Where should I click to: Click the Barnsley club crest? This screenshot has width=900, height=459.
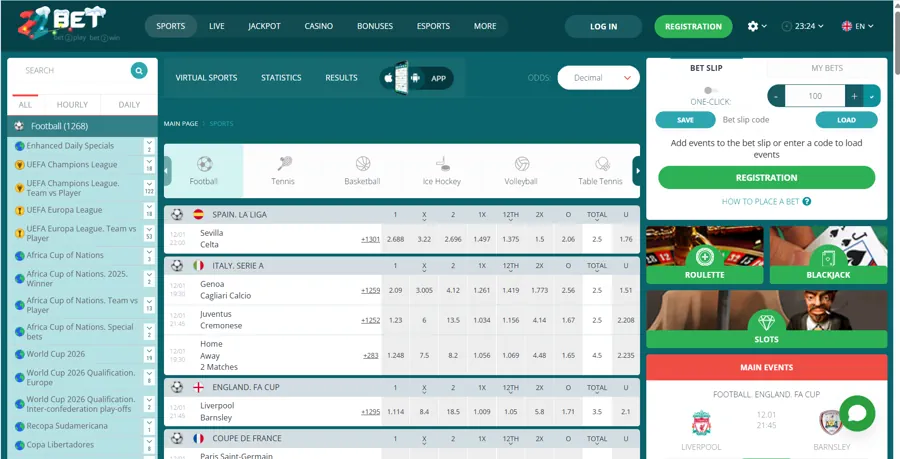[831, 423]
